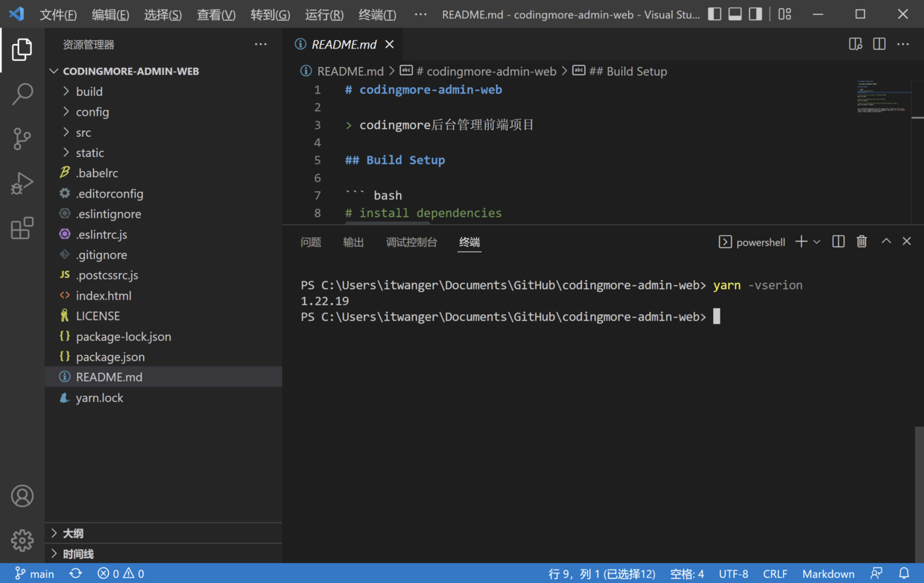Screen dimensions: 924x583
Task: Open the Accounts menu icon
Action: click(22, 496)
